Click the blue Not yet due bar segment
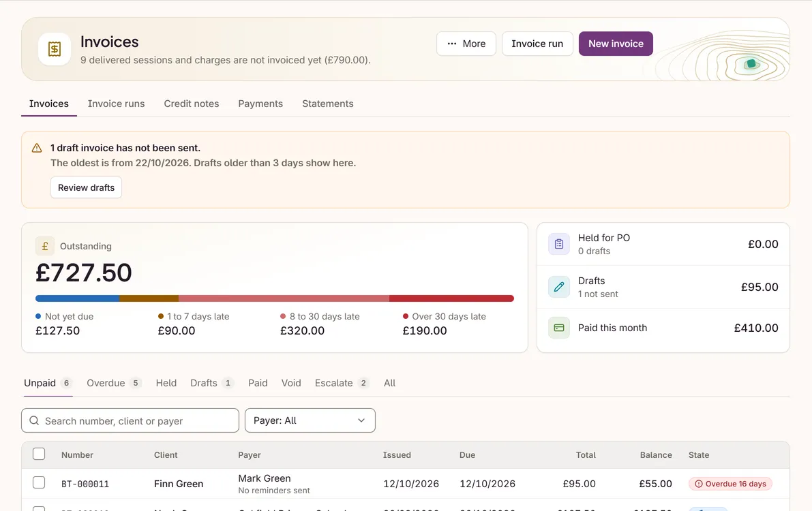Viewport: 812px width, 511px height. 77,298
